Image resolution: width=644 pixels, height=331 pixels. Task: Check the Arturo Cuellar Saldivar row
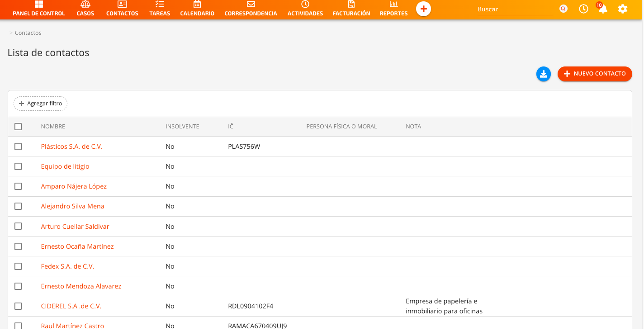[18, 226]
